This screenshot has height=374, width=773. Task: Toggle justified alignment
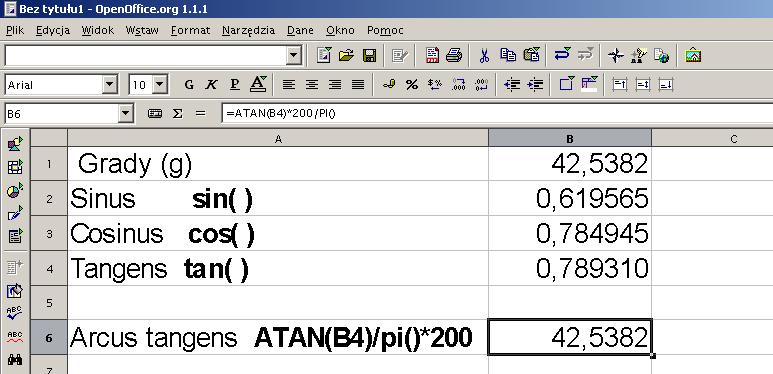358,85
